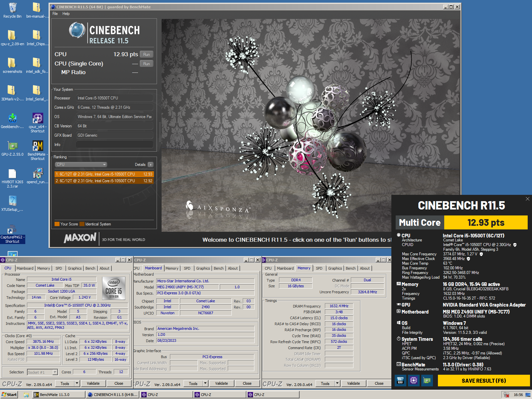532x399 pixels.
Task: Click the display tray icon near clock
Action: click(x=528, y=395)
